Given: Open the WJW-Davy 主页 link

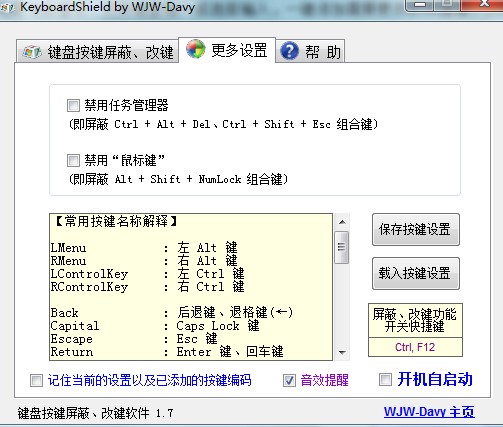Looking at the screenshot, I should (x=429, y=412).
